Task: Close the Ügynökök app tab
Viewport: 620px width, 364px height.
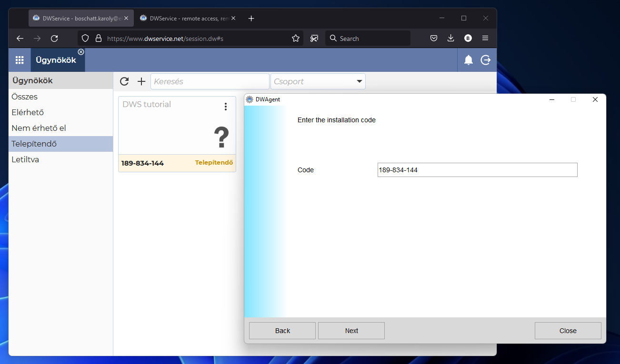Action: (81, 52)
